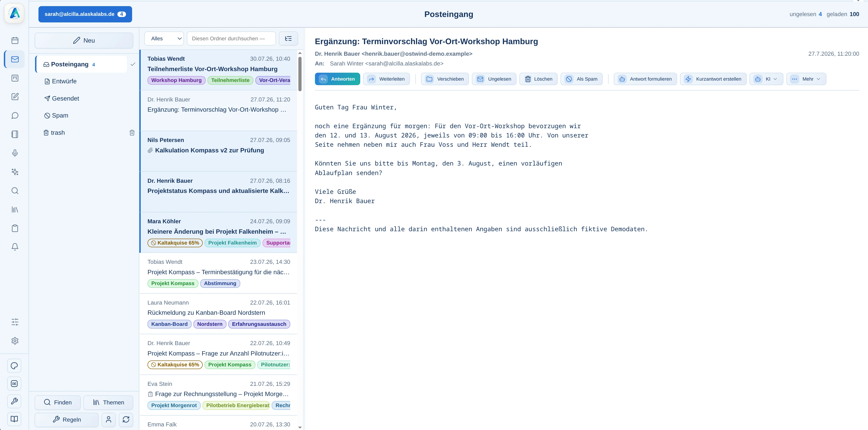Switch language with the DE icon

click(14, 384)
